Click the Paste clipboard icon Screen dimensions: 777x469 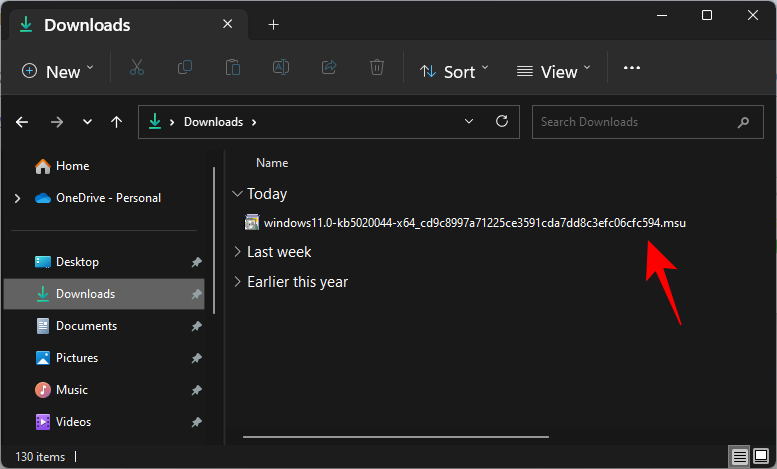(232, 67)
